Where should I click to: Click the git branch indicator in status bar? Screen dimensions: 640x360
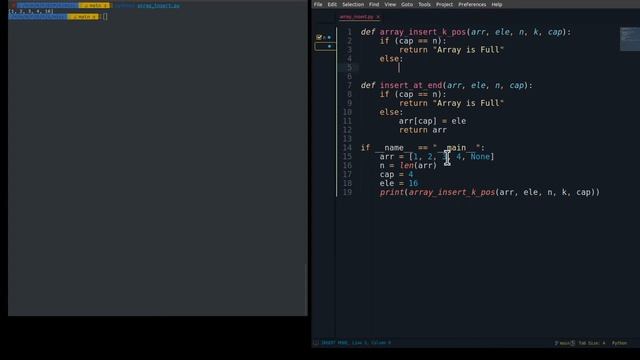565,343
